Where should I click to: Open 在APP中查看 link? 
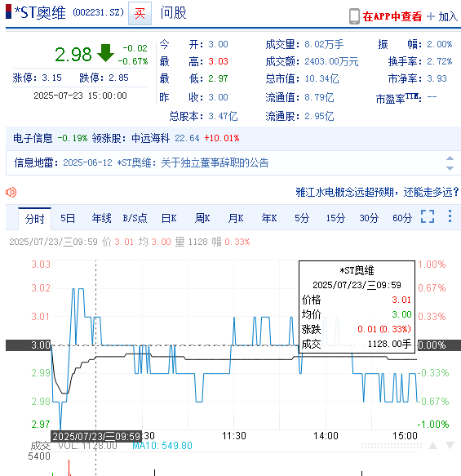392,16
